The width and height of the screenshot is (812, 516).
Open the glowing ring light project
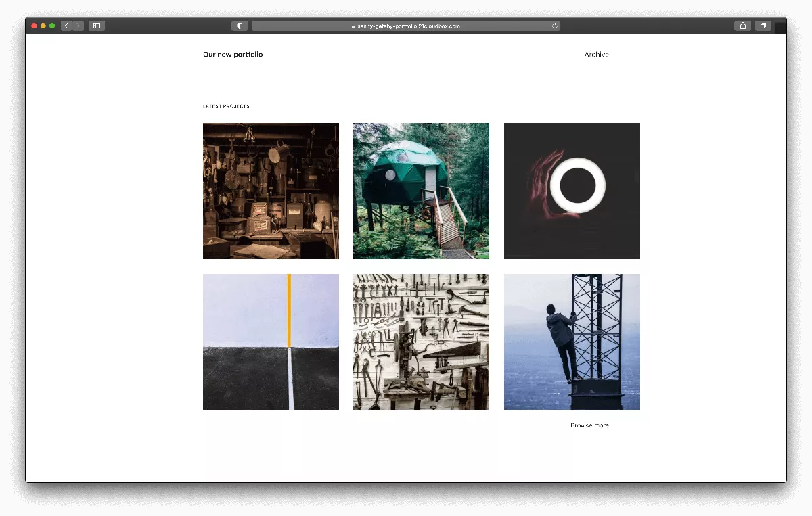click(x=572, y=191)
